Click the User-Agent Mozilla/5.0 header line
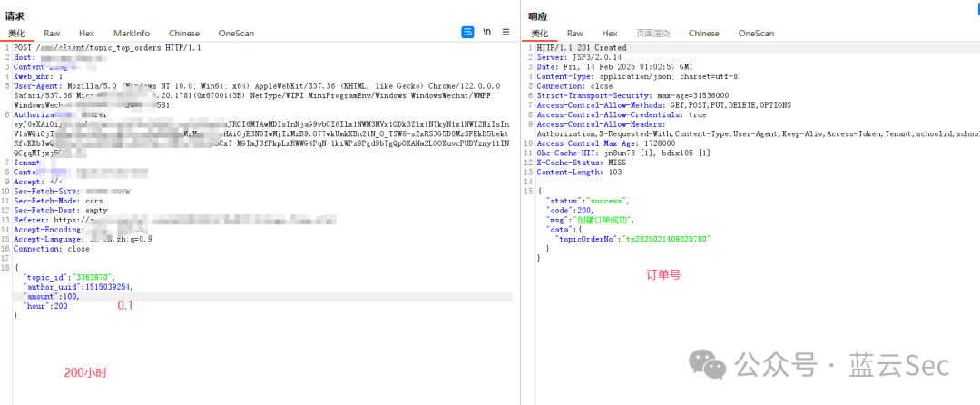 [257, 85]
